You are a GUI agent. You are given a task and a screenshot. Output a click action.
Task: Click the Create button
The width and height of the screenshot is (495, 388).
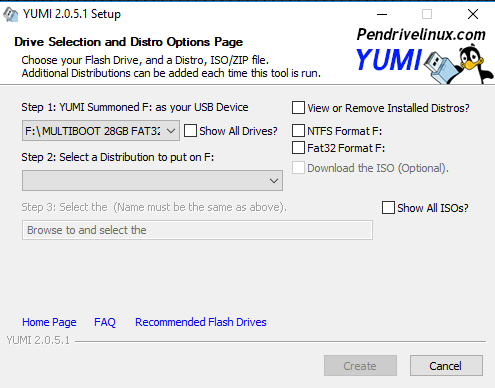tap(360, 366)
